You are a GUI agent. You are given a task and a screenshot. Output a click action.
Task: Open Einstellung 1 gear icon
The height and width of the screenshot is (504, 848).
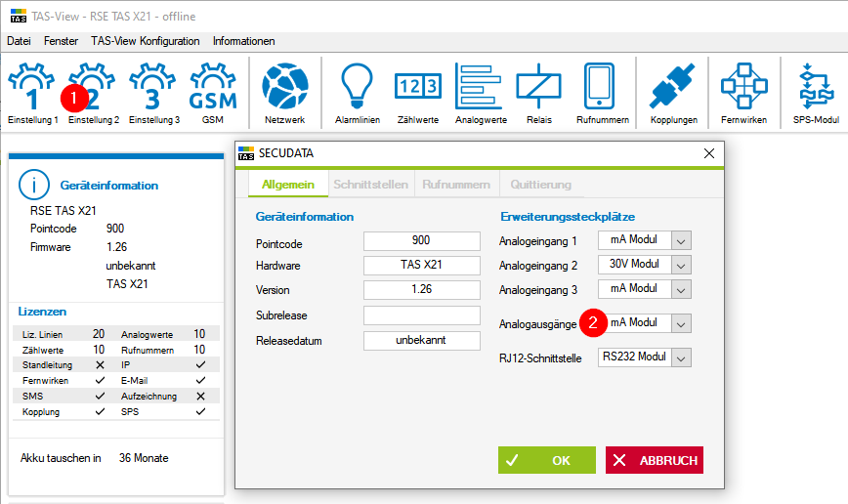pos(31,87)
